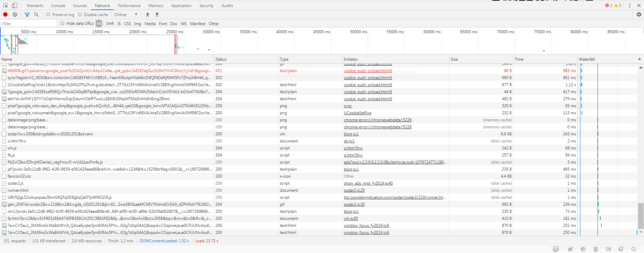Stop recording network log red button
The height and width of the screenshot is (253, 644).
[5, 14]
